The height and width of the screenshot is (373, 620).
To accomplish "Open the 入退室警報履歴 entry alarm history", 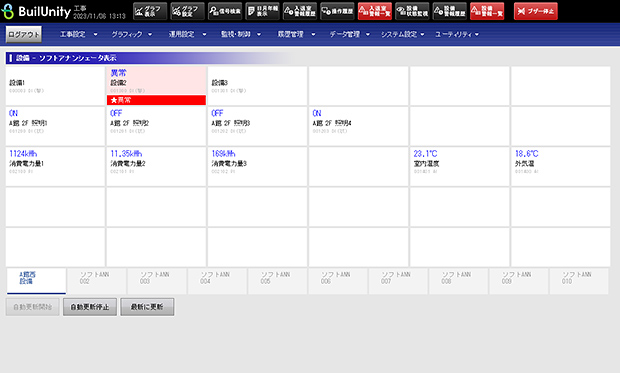I will coord(300,11).
